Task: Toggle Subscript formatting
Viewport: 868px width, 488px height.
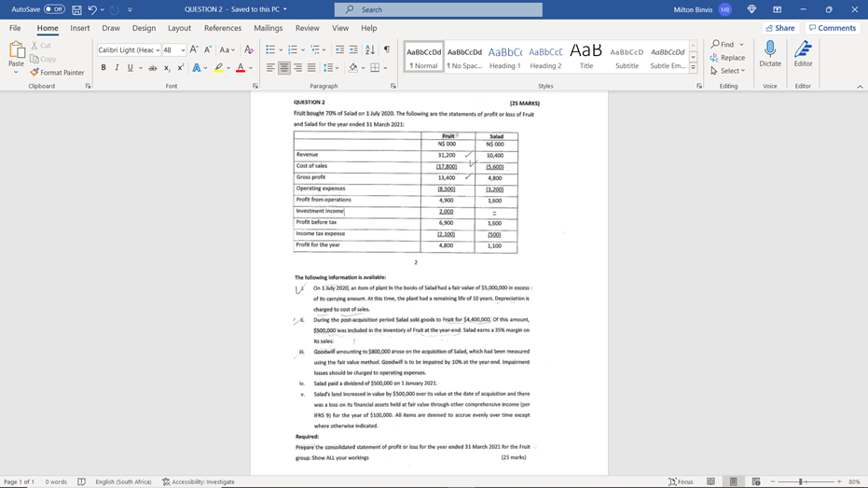Action: click(167, 67)
